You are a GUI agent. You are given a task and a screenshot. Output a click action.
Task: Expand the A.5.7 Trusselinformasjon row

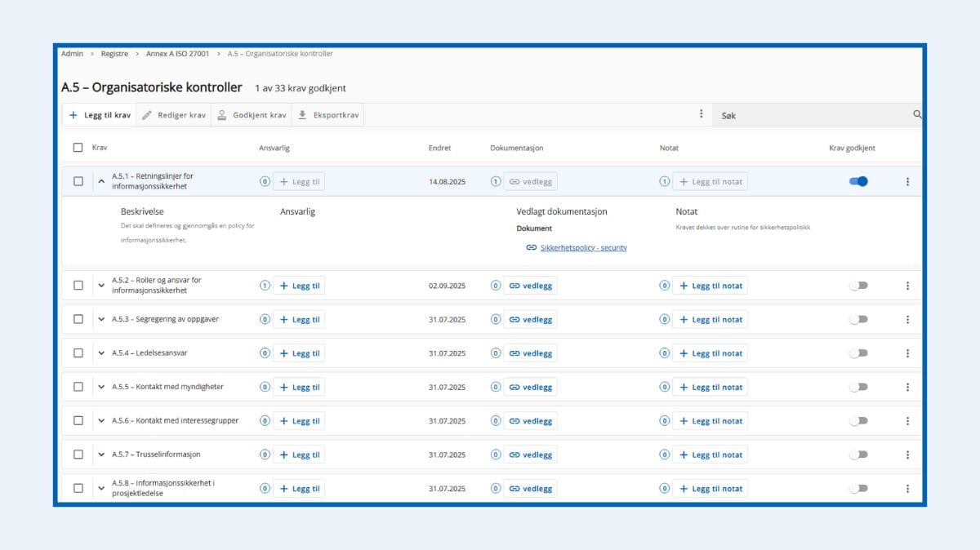pos(101,455)
